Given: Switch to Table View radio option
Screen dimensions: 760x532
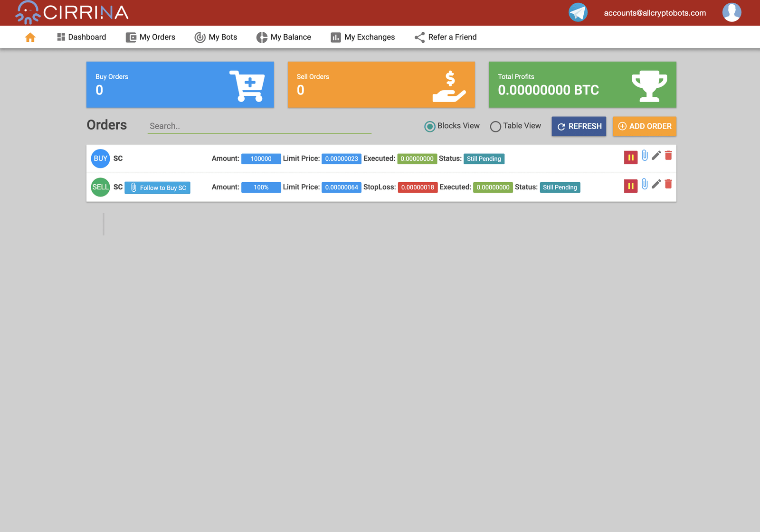Looking at the screenshot, I should [495, 126].
